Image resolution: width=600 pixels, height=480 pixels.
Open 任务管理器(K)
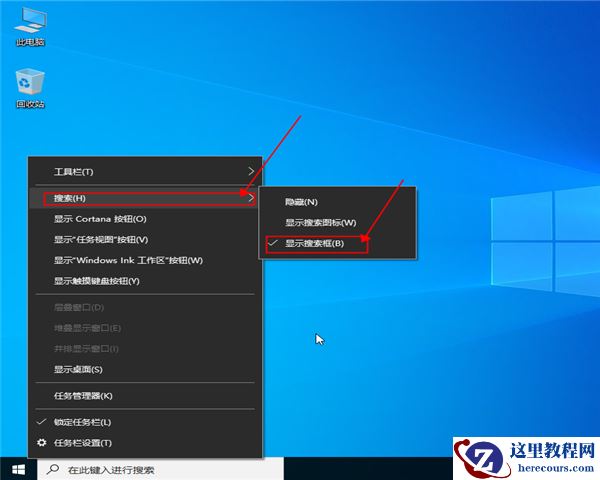[145, 396]
